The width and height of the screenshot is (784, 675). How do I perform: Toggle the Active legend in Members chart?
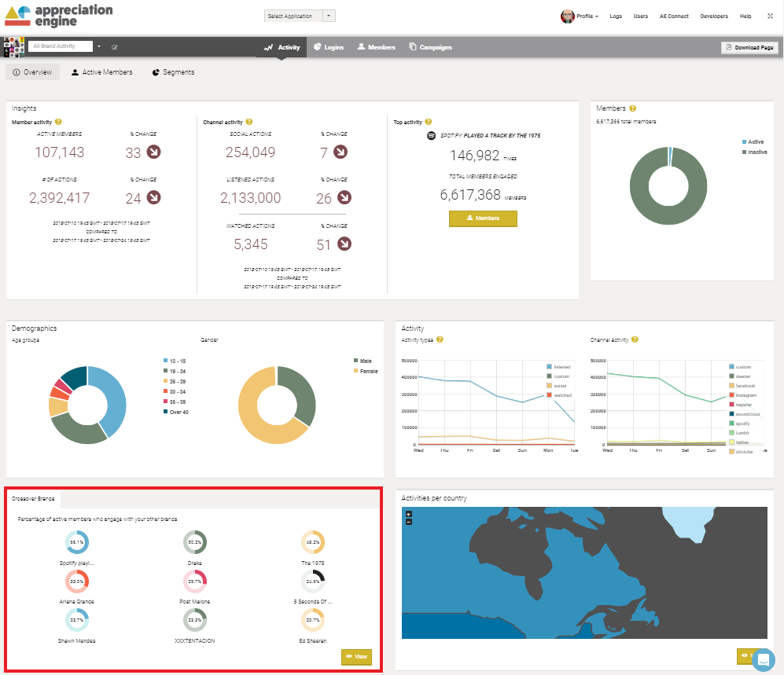753,142
